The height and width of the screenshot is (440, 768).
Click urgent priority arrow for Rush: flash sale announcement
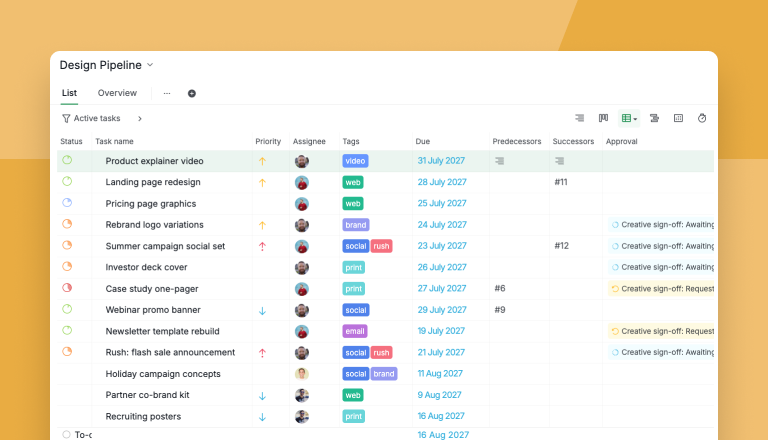(x=263, y=353)
